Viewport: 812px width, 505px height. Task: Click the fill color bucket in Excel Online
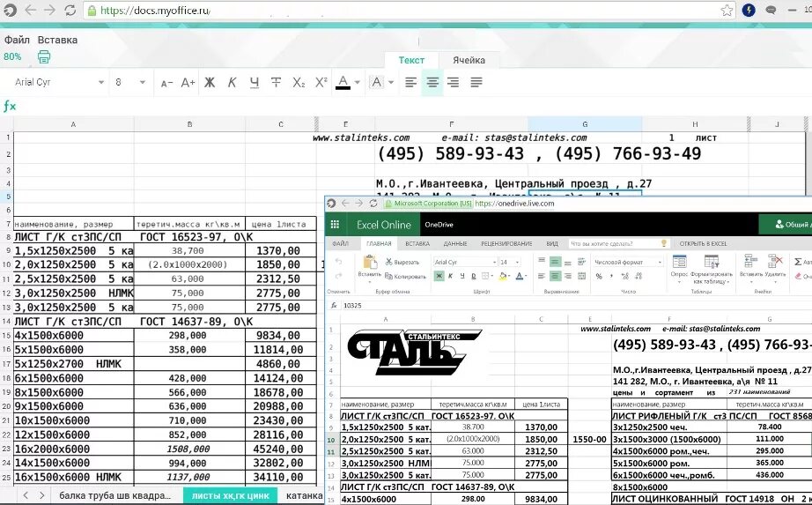click(502, 276)
